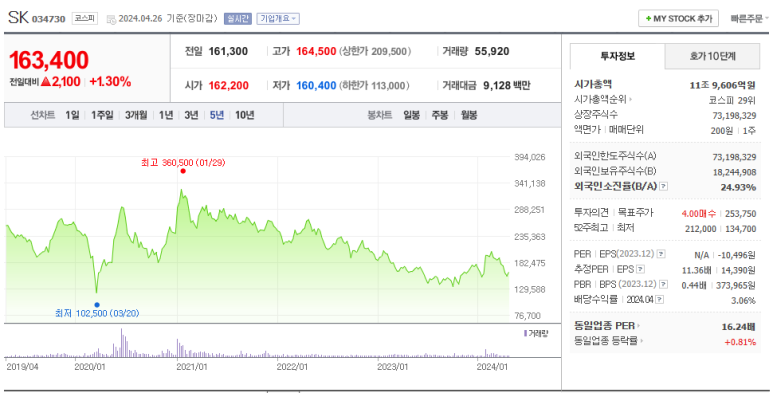Click the blue 최저 102,500 marker dot
The height and width of the screenshot is (393, 773).
(x=97, y=305)
